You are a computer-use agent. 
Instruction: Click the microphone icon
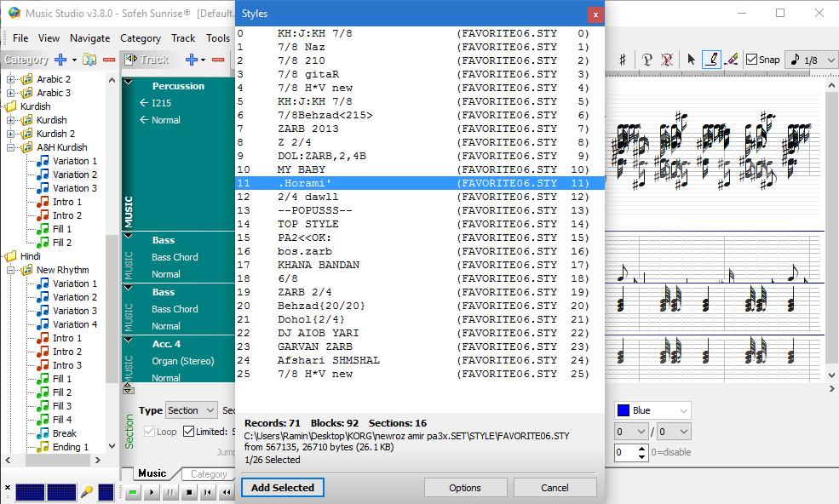(86, 492)
